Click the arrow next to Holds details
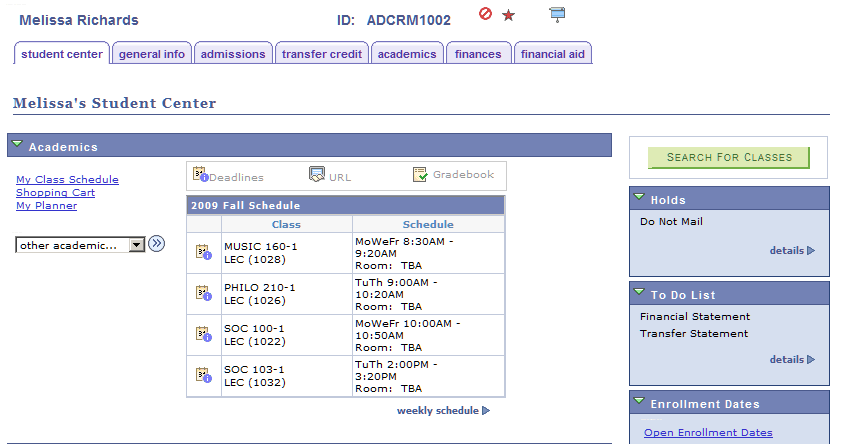 click(811, 251)
